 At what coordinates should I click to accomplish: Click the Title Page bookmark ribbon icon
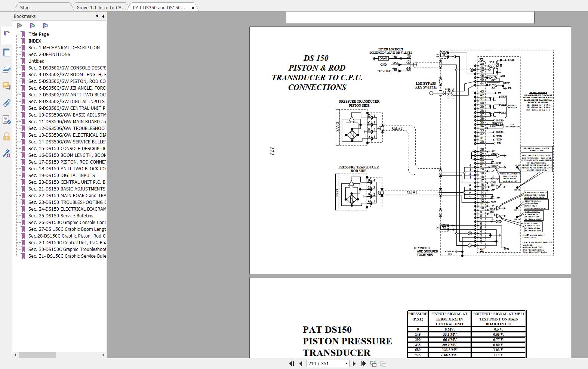click(x=23, y=34)
